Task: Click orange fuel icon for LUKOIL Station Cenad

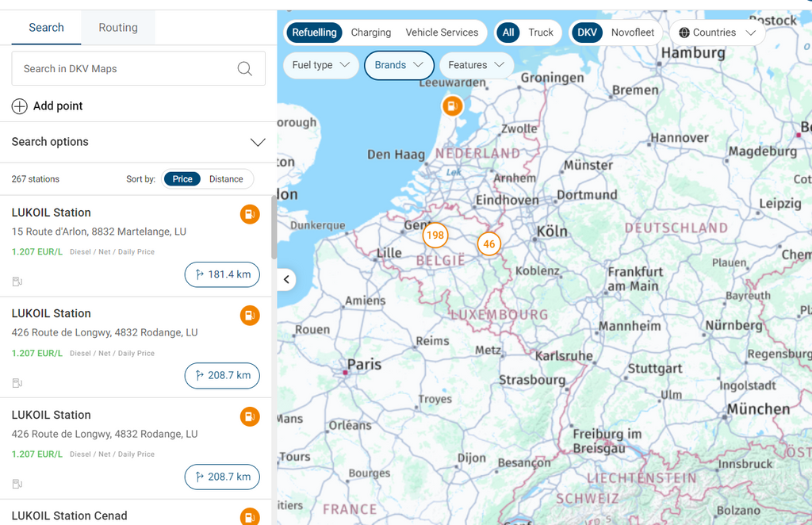Action: (250, 517)
